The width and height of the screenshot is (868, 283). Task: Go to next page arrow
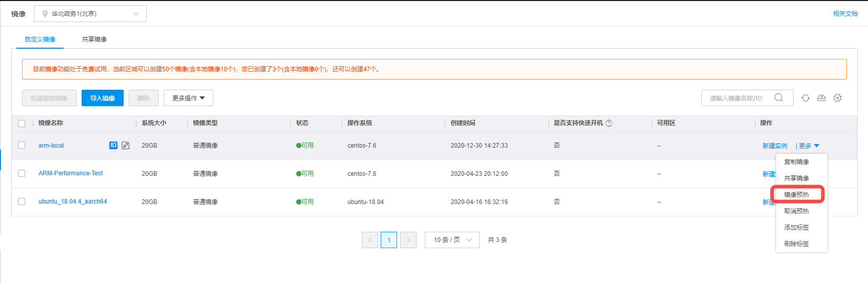(408, 240)
